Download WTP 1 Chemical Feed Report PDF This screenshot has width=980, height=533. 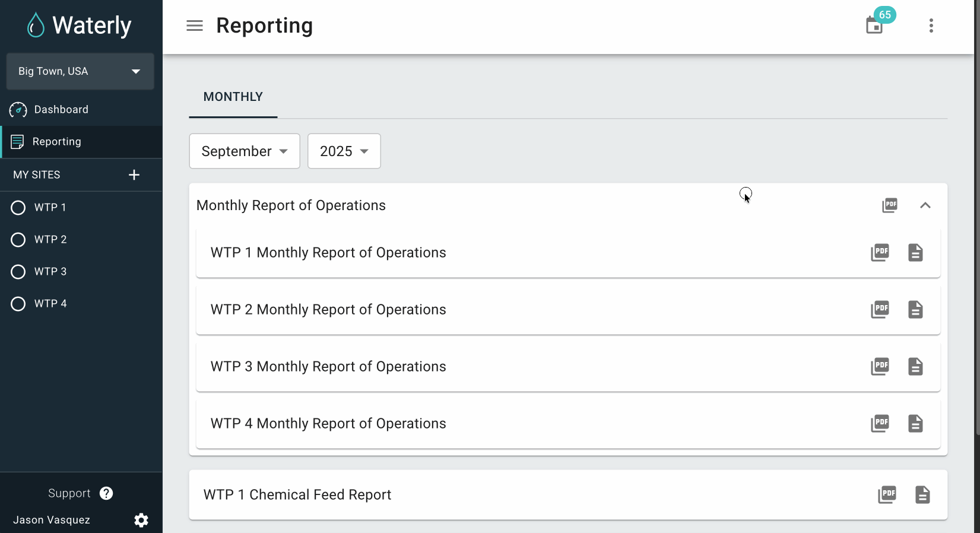click(887, 494)
